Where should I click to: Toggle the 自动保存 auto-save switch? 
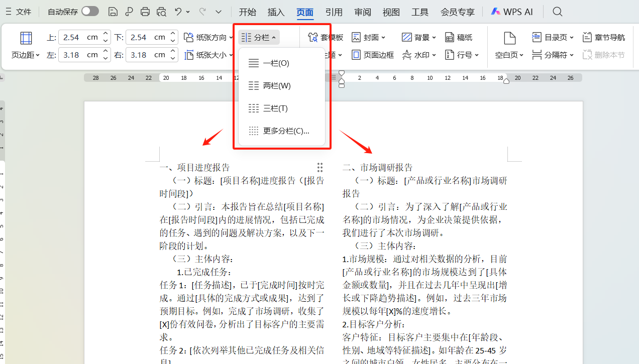(x=88, y=11)
